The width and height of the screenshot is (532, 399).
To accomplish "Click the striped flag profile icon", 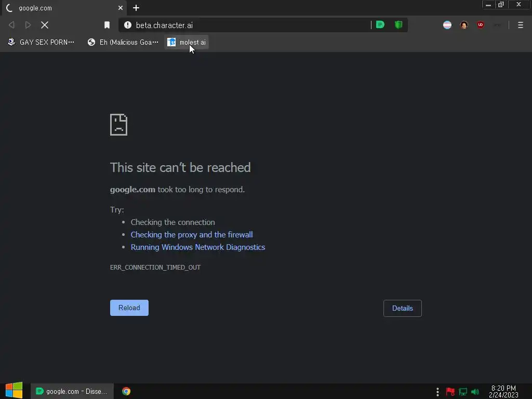I will coord(447,25).
